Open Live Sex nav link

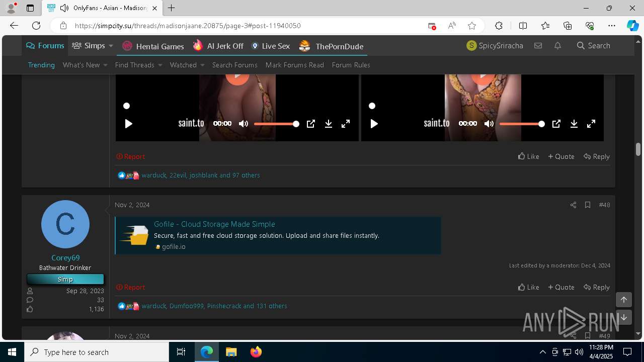coord(271,46)
